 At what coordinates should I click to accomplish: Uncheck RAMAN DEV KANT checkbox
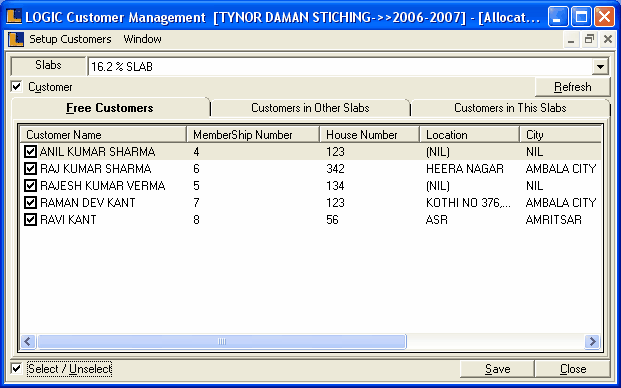(30, 203)
